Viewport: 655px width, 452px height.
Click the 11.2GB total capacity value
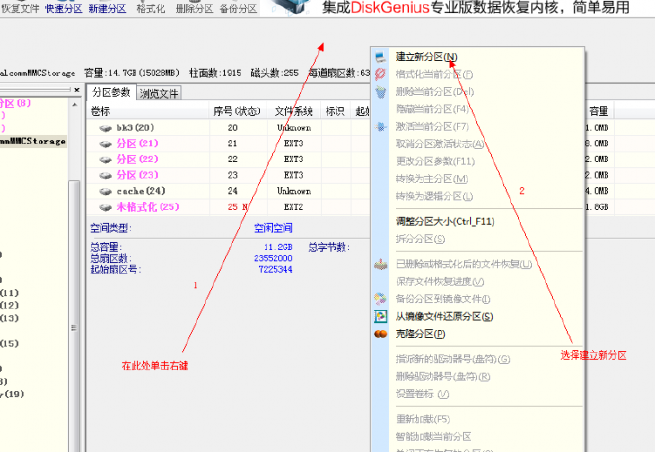point(278,247)
